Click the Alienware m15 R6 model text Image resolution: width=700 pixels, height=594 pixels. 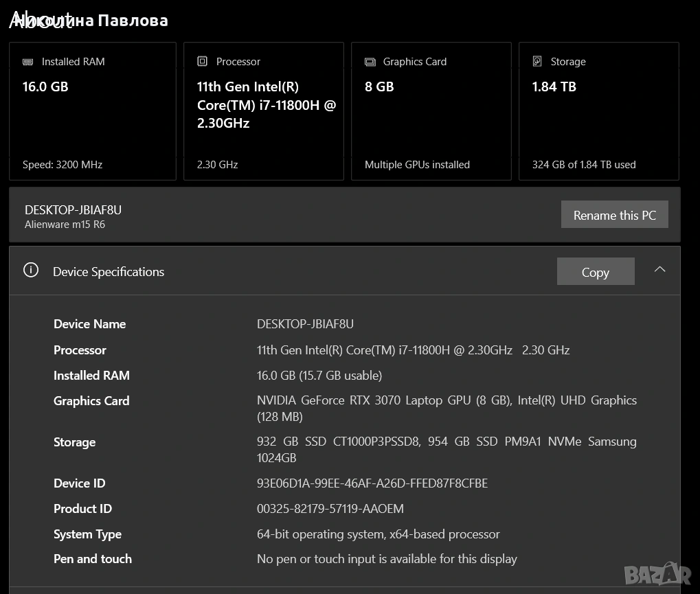[65, 225]
